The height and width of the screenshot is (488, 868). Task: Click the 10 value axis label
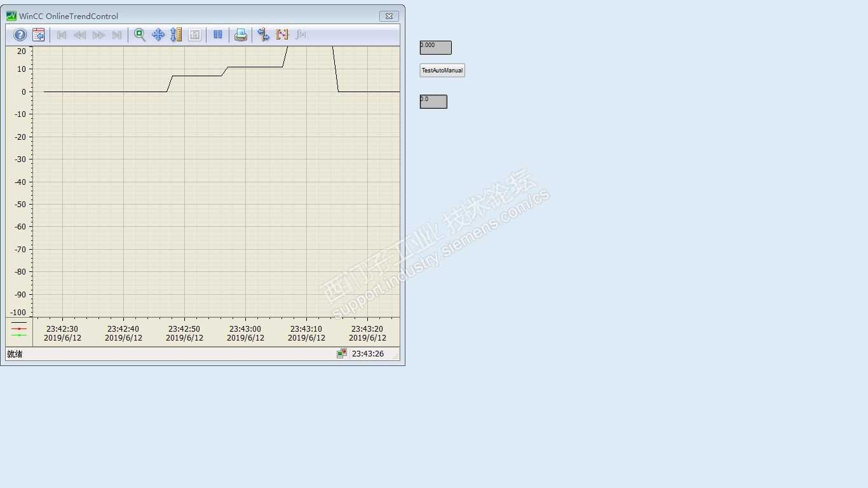[22, 69]
